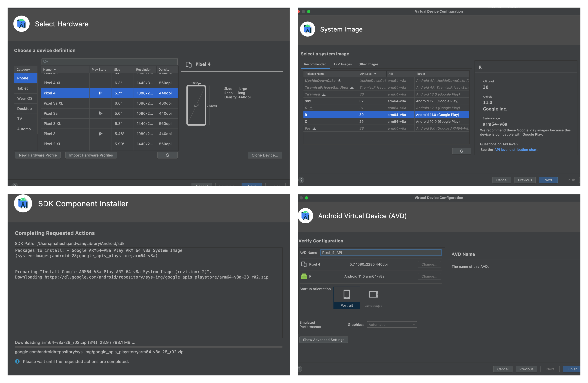Select Pixel 2 XL row

pos(110,144)
